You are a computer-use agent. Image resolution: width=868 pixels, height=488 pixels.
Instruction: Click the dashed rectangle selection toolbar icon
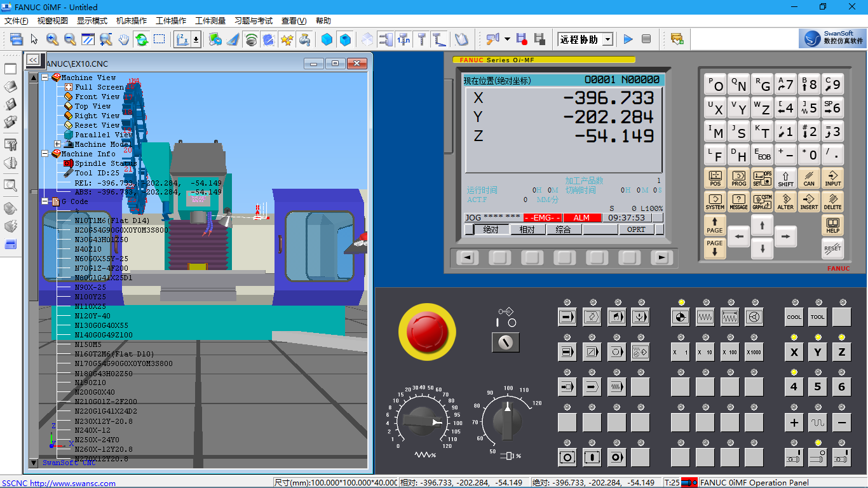159,39
